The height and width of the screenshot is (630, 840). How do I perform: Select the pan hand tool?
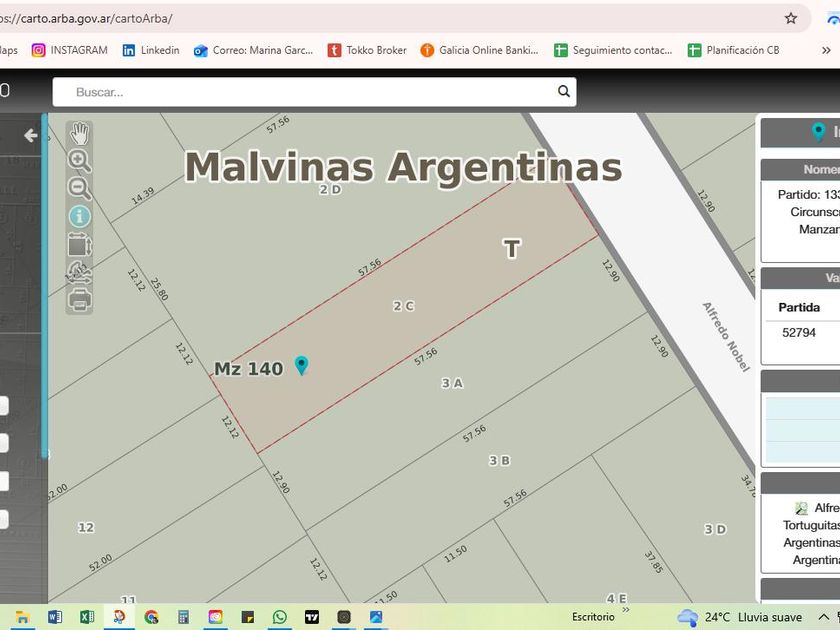tap(79, 134)
